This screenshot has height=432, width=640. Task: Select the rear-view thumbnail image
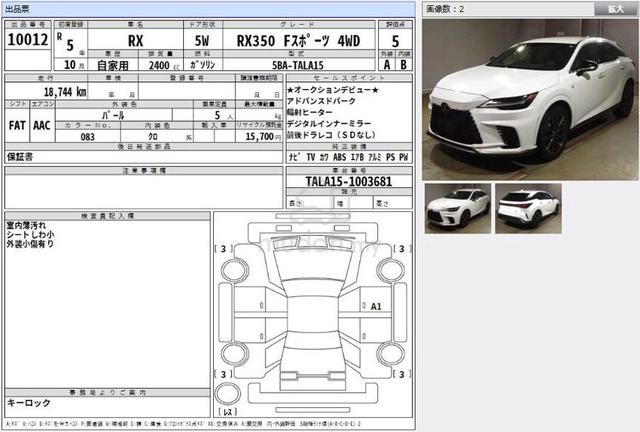pos(528,208)
